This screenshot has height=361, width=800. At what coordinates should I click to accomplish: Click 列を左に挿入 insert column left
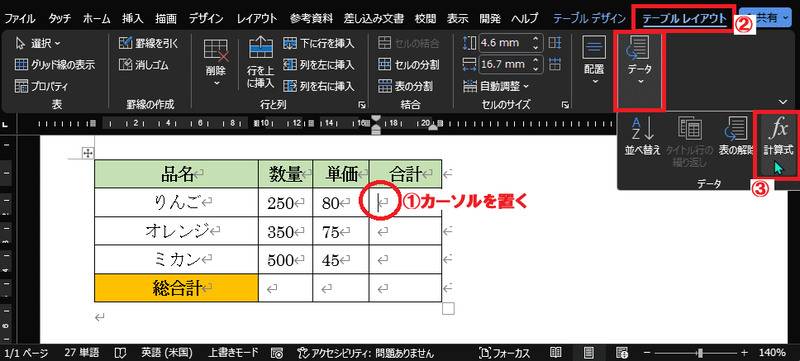(319, 65)
